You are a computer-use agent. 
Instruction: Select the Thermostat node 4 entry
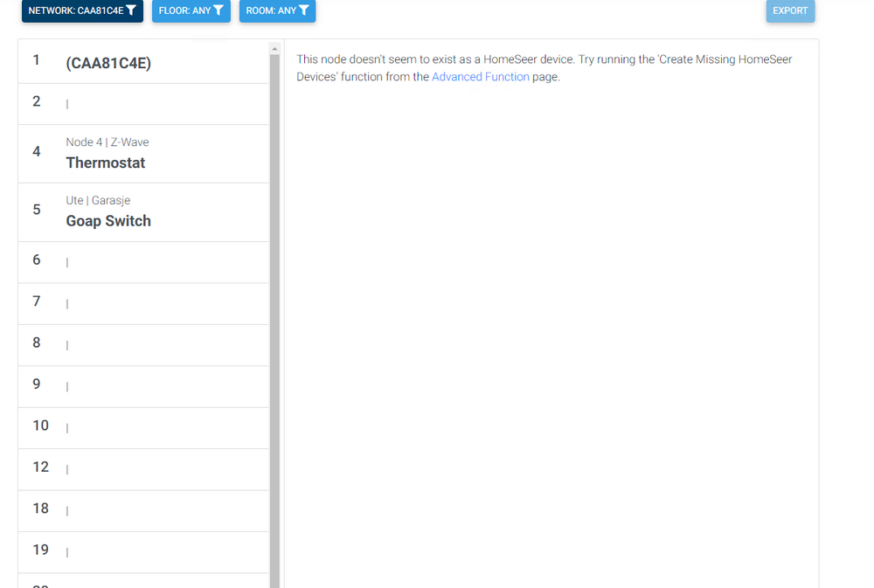coord(143,154)
